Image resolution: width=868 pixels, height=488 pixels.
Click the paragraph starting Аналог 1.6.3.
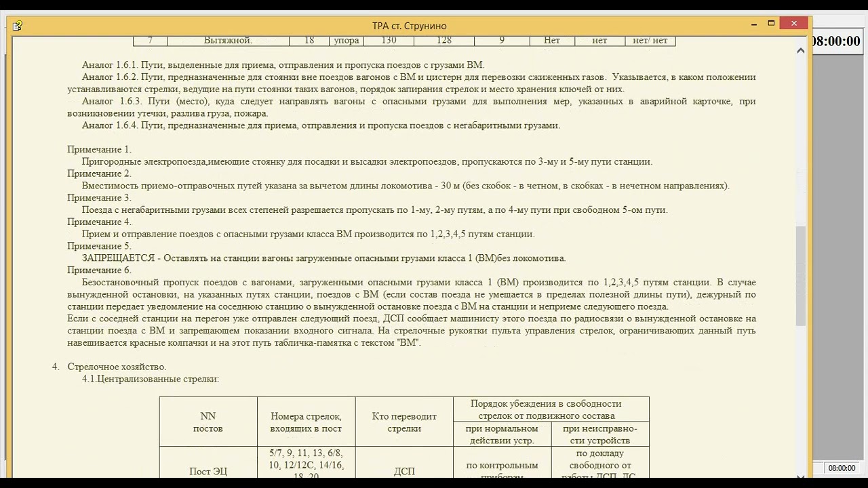pyautogui.click(x=412, y=107)
